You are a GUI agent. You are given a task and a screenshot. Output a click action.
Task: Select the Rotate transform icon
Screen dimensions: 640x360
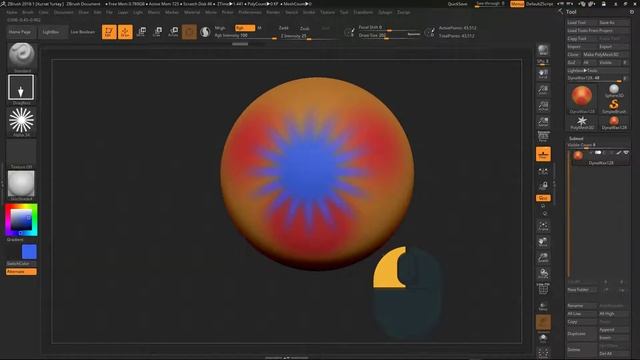(173, 32)
